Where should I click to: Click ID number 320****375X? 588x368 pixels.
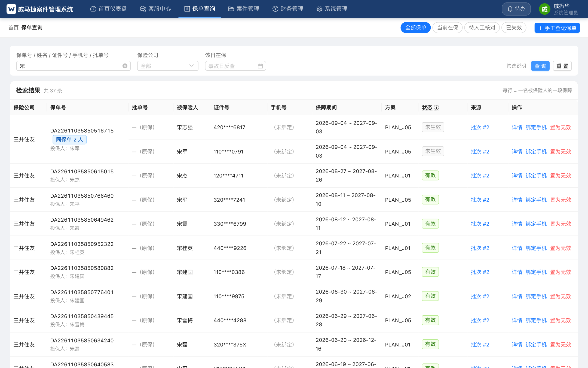pyautogui.click(x=230, y=345)
